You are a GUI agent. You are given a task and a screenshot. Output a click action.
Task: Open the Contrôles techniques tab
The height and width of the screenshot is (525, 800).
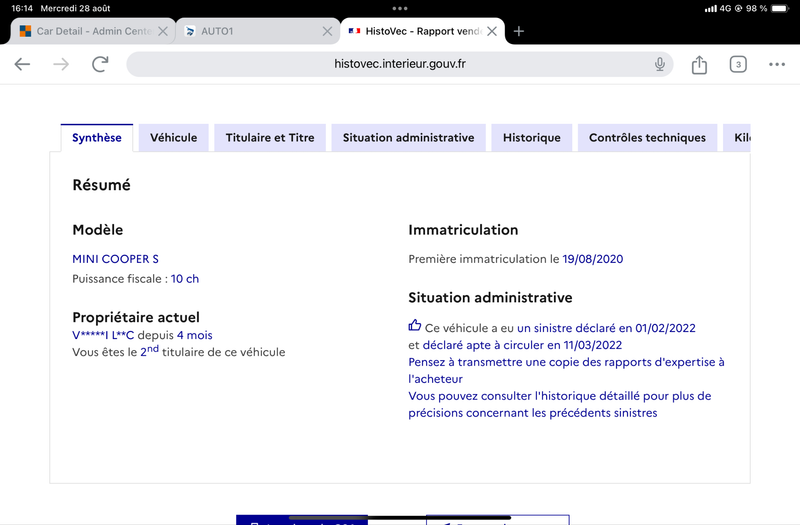click(647, 138)
